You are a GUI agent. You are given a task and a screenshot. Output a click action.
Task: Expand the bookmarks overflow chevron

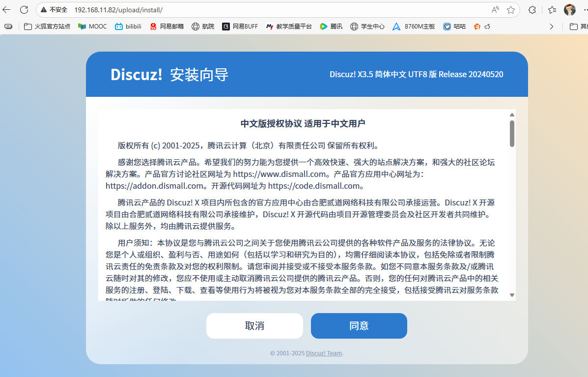pyautogui.click(x=551, y=26)
